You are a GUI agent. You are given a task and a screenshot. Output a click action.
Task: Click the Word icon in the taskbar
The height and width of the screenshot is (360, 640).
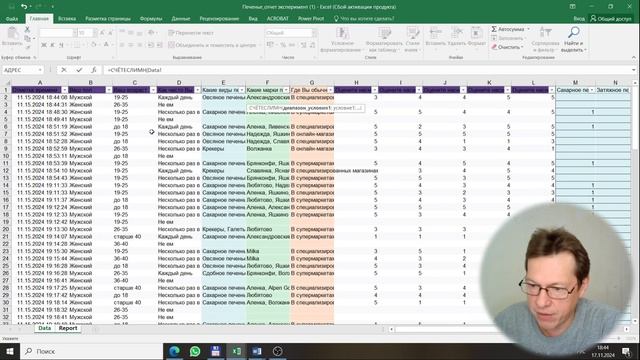coord(257,351)
